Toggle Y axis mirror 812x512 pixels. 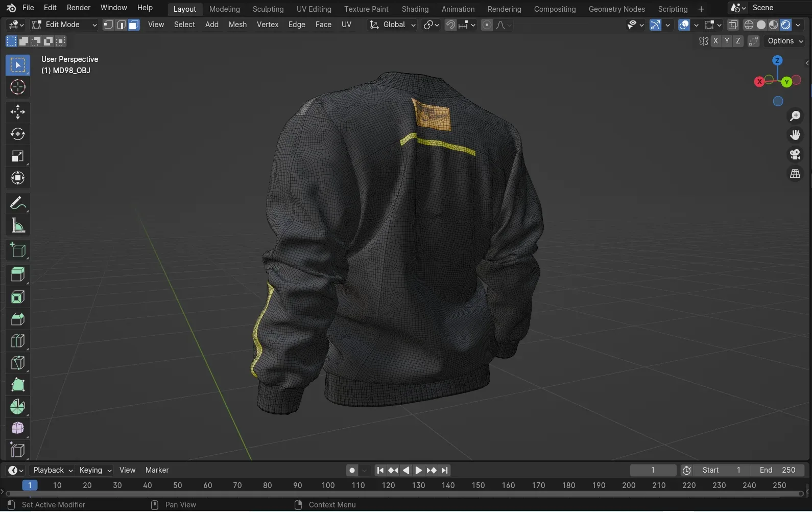tap(727, 41)
